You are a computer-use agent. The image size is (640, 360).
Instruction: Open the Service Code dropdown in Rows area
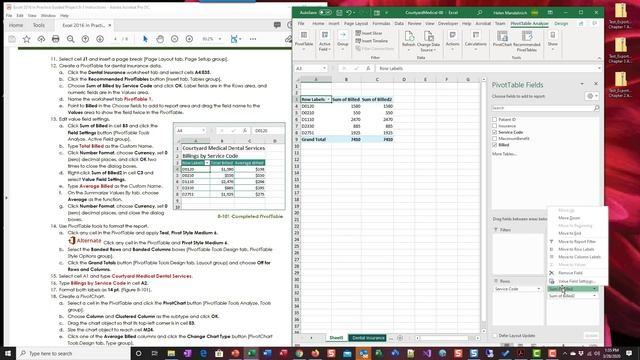538,289
